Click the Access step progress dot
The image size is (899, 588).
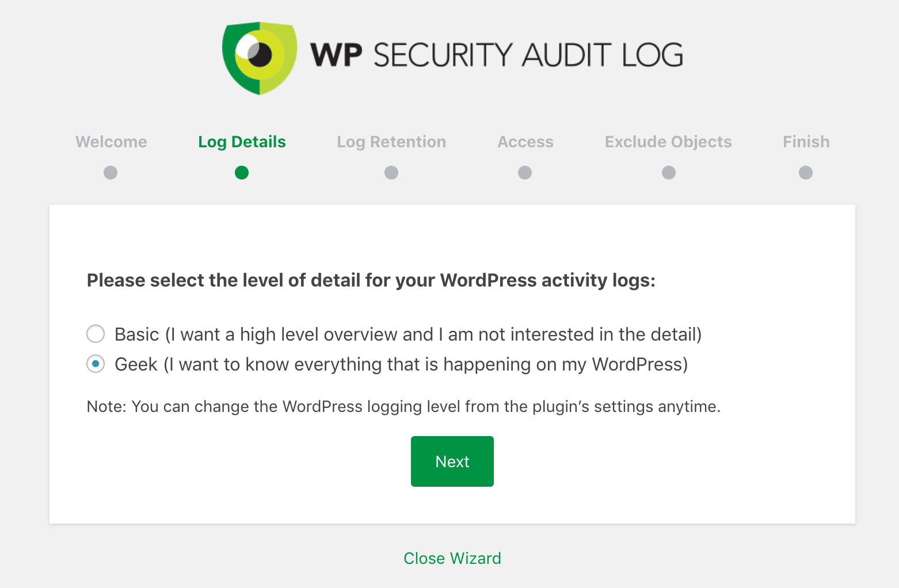coord(525,173)
